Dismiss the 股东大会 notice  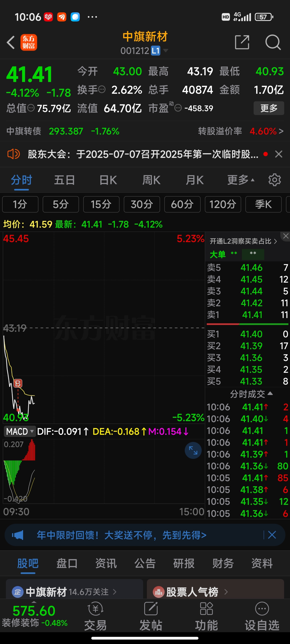(x=279, y=154)
